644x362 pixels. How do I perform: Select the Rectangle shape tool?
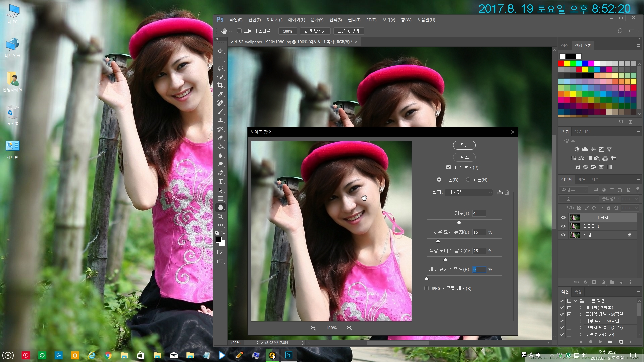click(x=220, y=199)
